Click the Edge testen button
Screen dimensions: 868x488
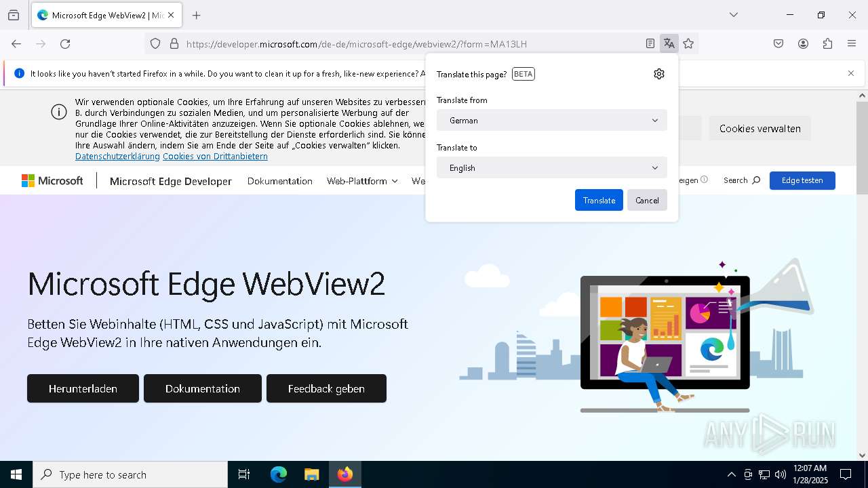tap(802, 180)
